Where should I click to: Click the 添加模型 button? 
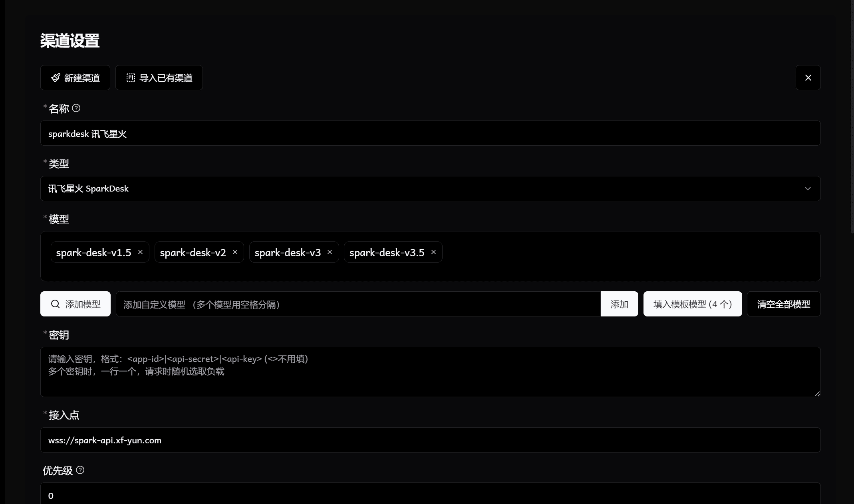tap(75, 304)
